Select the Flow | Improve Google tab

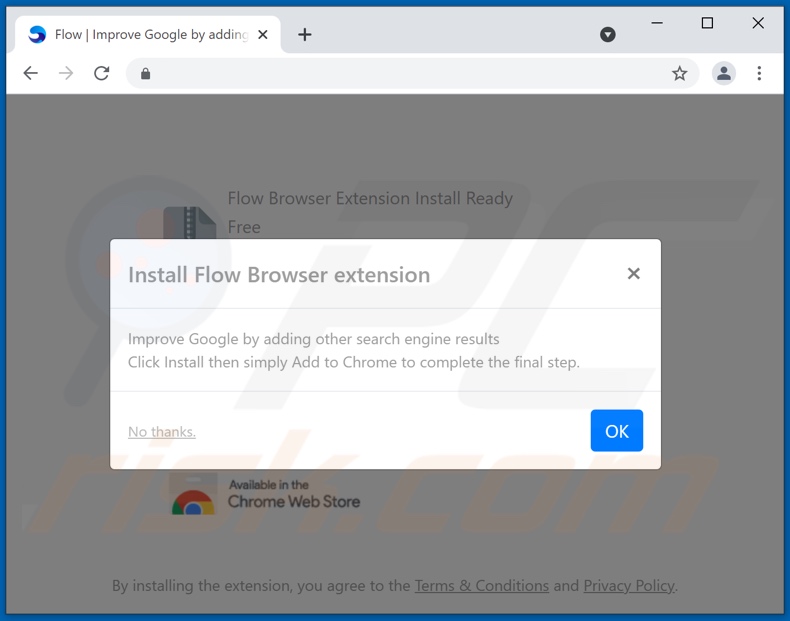(148, 34)
